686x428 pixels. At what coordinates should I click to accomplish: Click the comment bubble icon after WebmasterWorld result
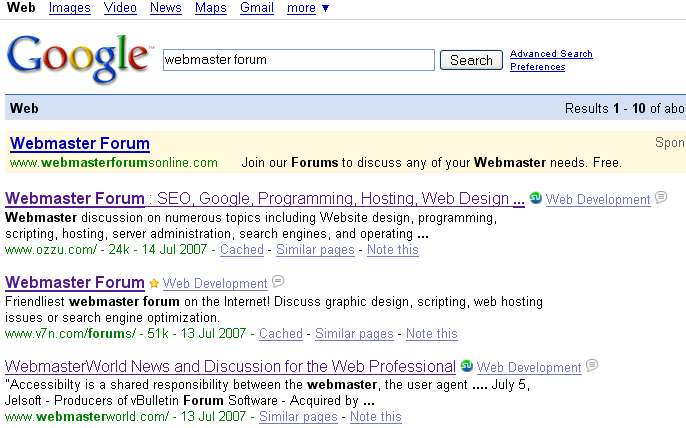pyautogui.click(x=592, y=365)
